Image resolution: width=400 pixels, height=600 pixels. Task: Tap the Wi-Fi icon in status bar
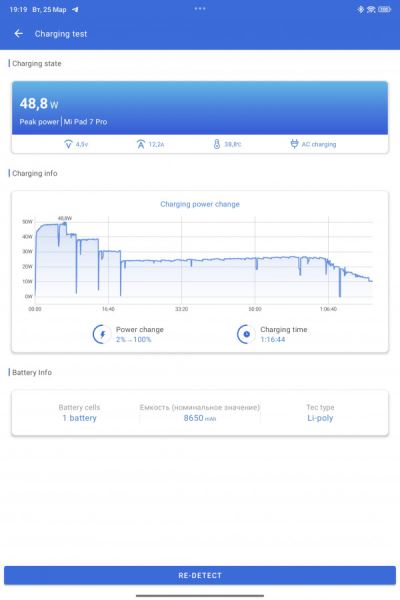(371, 10)
